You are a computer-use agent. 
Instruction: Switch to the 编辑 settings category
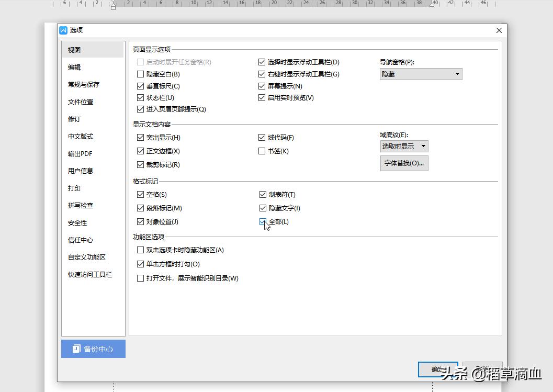73,67
